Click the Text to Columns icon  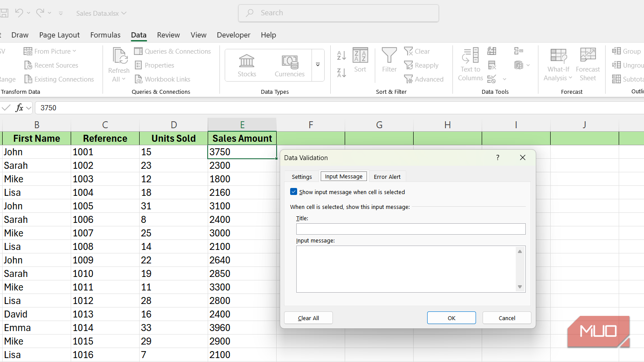coord(470,55)
